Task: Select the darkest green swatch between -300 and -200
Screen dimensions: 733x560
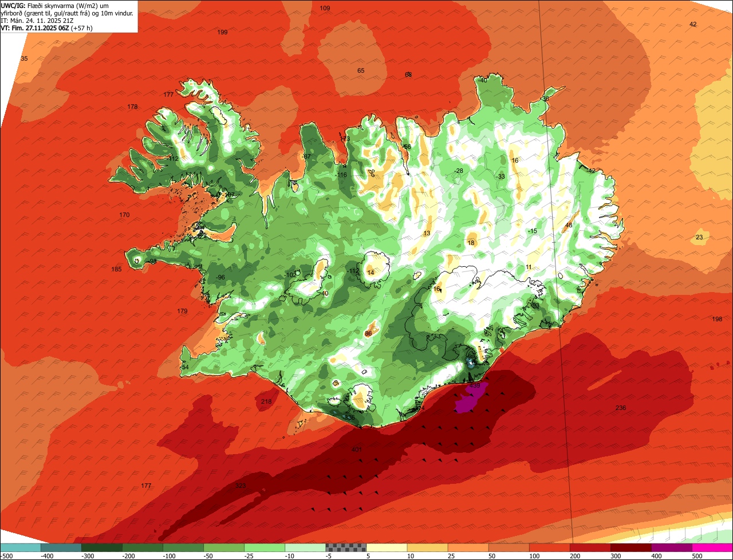Action: [101, 547]
